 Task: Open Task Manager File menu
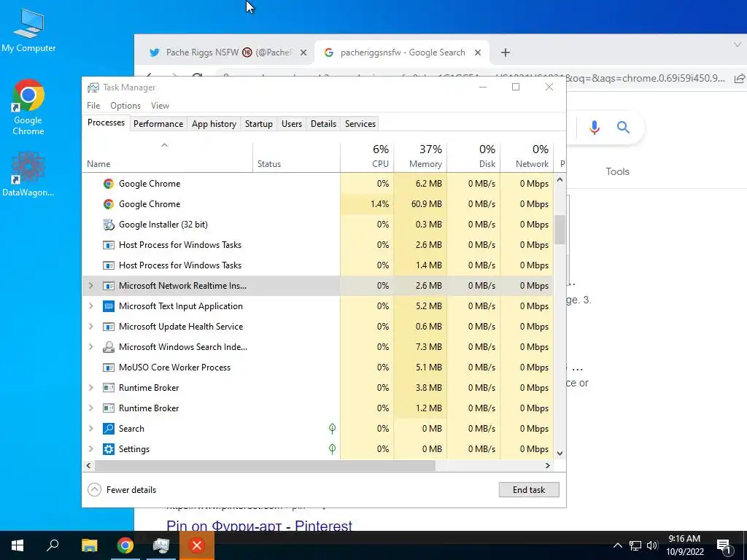93,106
